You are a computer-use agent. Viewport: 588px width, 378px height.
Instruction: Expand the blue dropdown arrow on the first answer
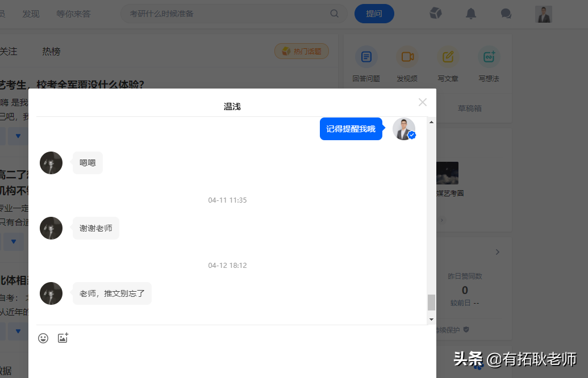[18, 136]
